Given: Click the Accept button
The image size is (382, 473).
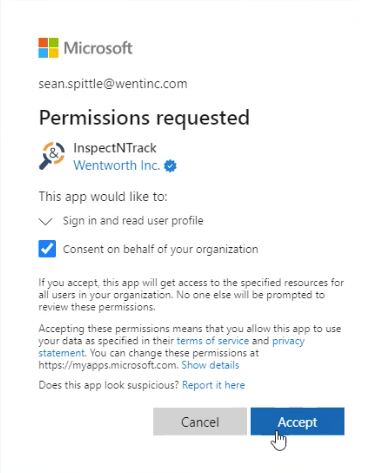Looking at the screenshot, I should point(297,421).
